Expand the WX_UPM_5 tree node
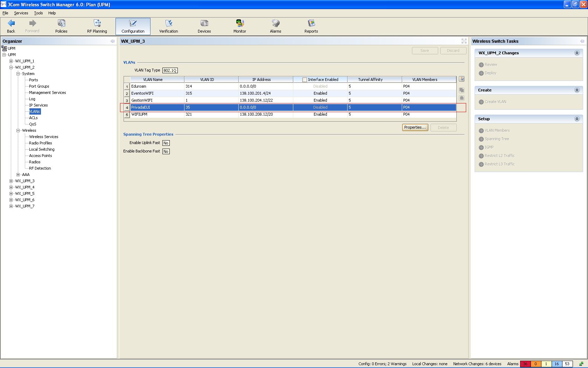Image resolution: width=588 pixels, height=368 pixels. coord(11,193)
